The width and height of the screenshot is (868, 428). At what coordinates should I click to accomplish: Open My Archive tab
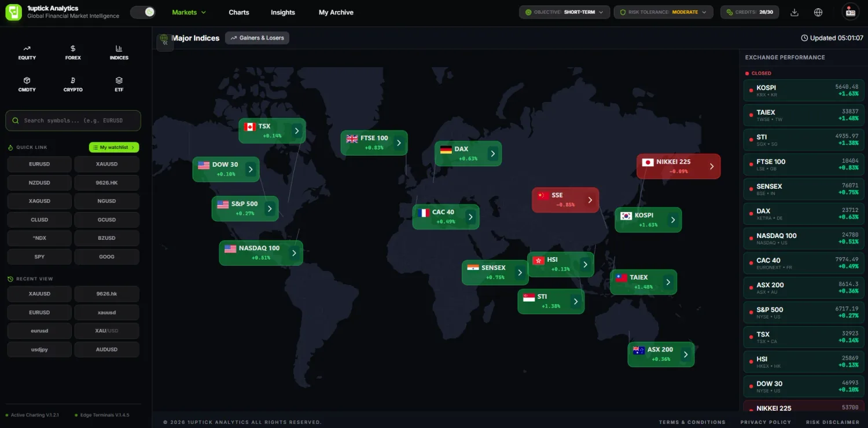click(336, 12)
